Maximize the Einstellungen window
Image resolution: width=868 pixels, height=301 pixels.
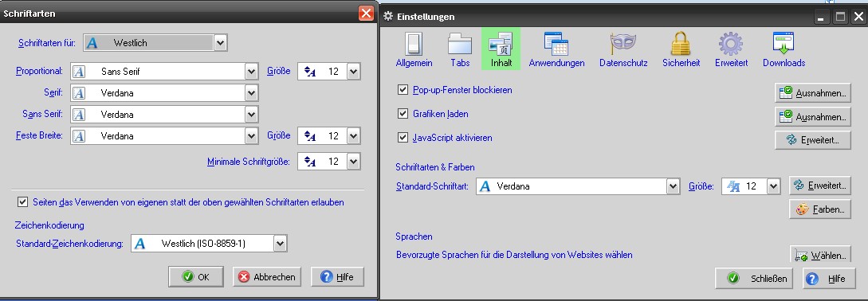840,17
